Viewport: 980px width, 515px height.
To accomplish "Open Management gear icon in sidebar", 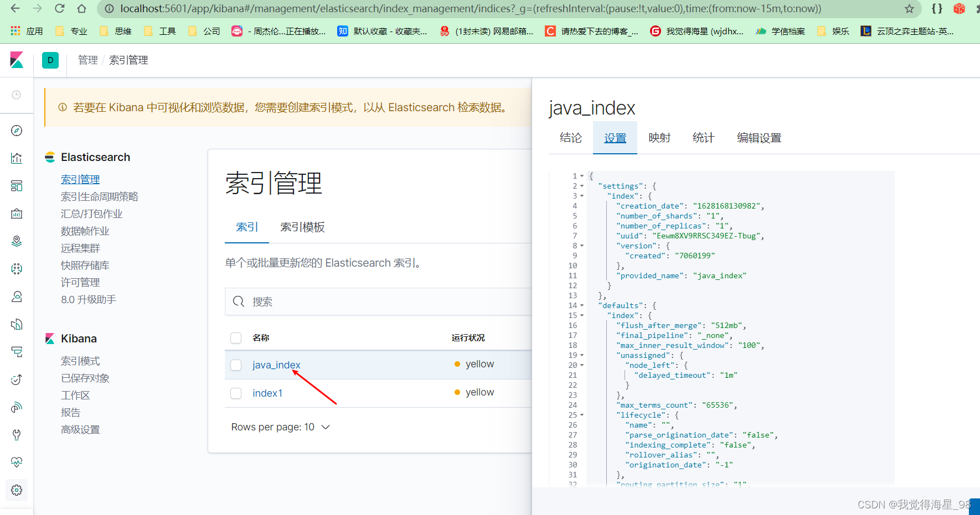I will (17, 490).
